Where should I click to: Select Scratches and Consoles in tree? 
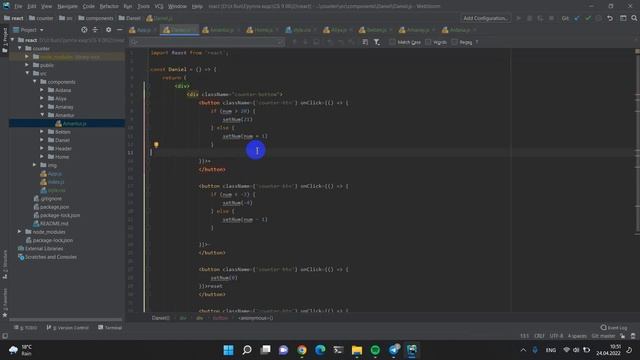coord(51,257)
